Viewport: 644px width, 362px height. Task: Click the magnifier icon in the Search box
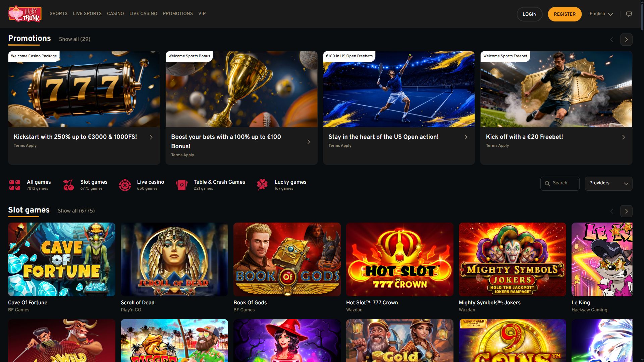(x=547, y=183)
